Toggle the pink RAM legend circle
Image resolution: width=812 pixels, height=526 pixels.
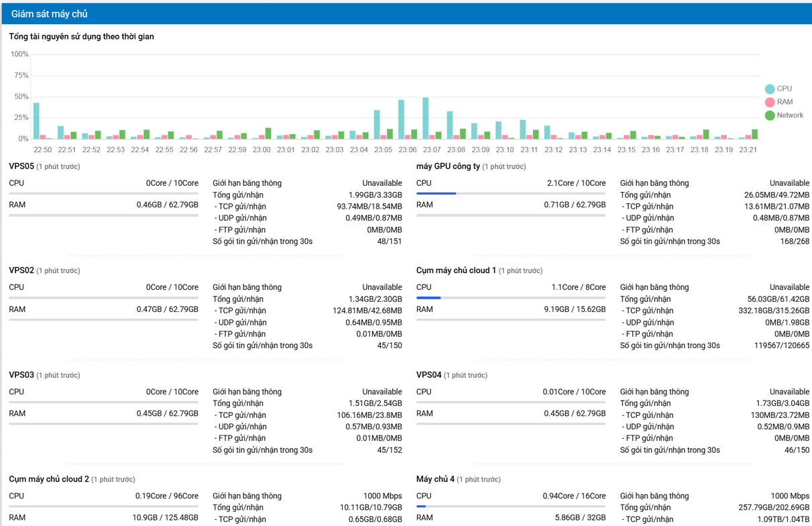pyautogui.click(x=770, y=103)
